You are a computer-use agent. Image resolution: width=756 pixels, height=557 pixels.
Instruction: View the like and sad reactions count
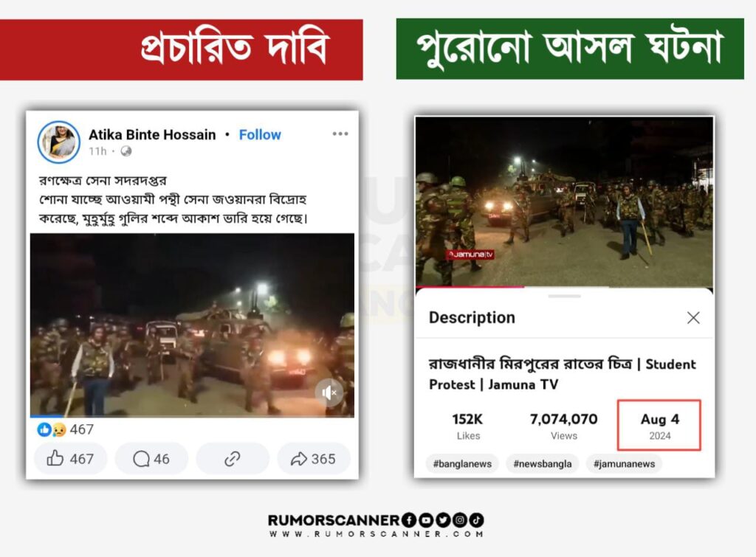66,429
